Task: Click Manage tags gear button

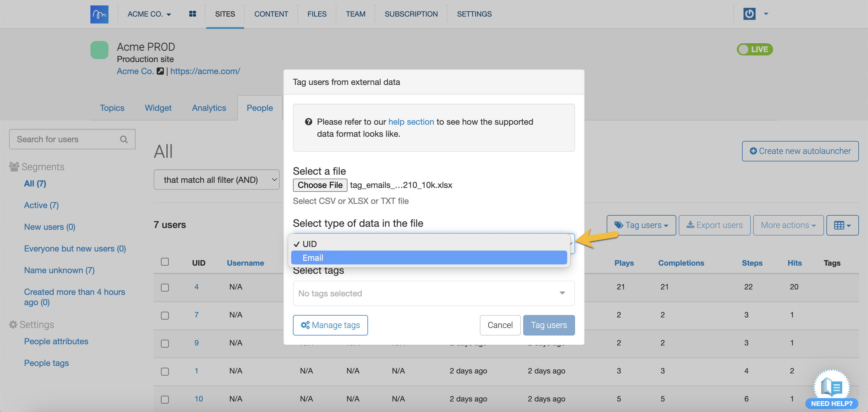Action: (x=330, y=325)
